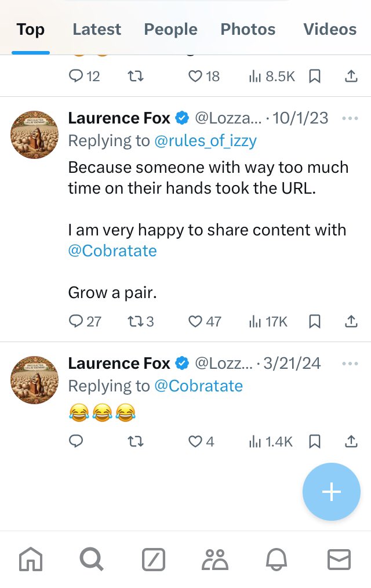Bookmark the 10/1/23 Laurence Fox tweet
The image size is (371, 588).
coord(315,321)
